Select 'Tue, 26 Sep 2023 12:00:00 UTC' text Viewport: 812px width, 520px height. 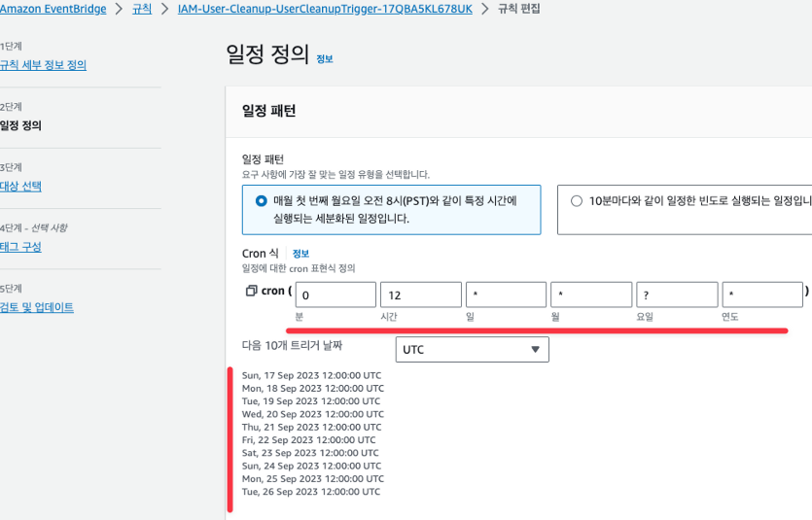tap(311, 492)
